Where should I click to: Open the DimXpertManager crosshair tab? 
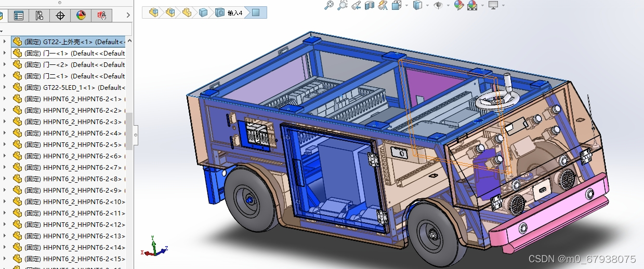(60, 16)
